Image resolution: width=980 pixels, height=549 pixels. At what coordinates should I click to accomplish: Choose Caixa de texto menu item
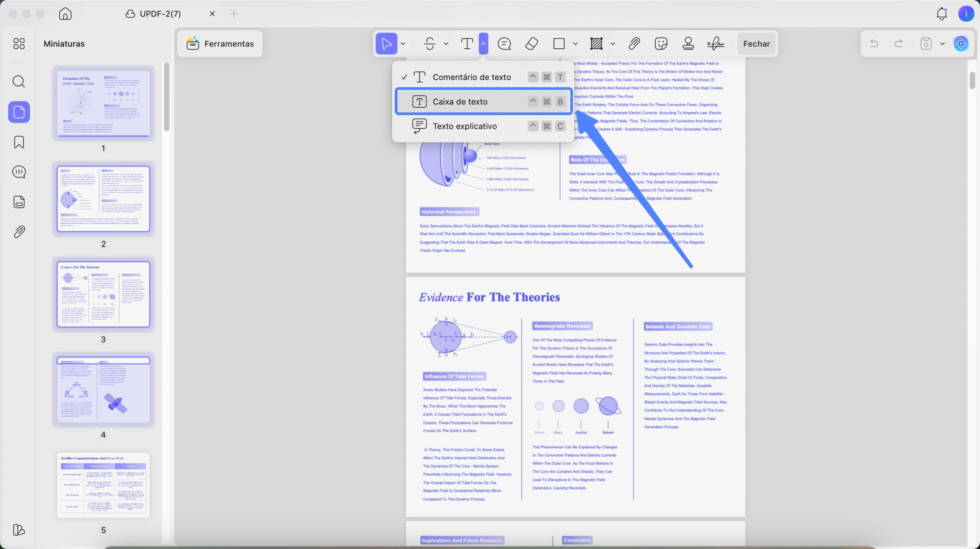pyautogui.click(x=483, y=102)
